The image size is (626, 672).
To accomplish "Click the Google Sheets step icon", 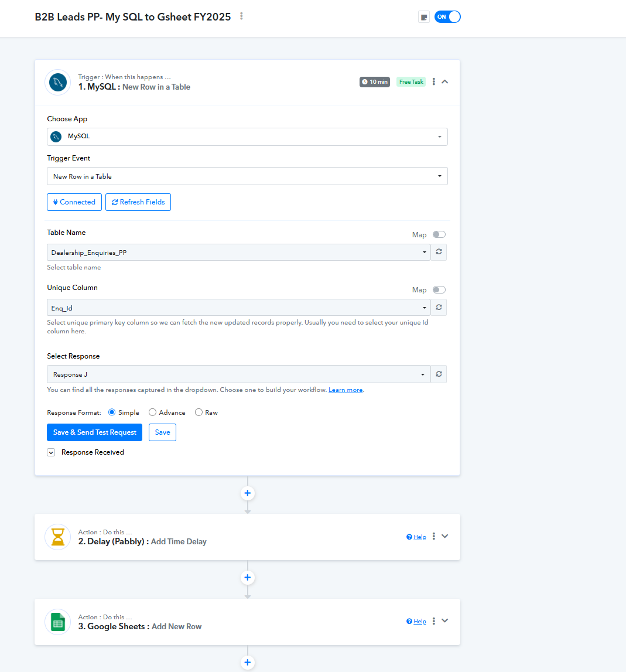I will point(58,622).
